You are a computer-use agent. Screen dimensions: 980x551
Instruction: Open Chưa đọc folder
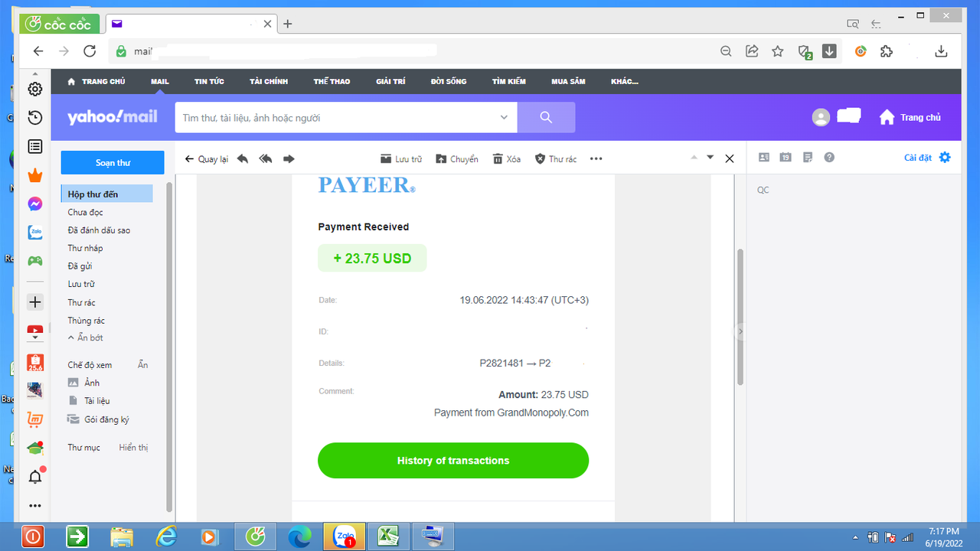85,212
